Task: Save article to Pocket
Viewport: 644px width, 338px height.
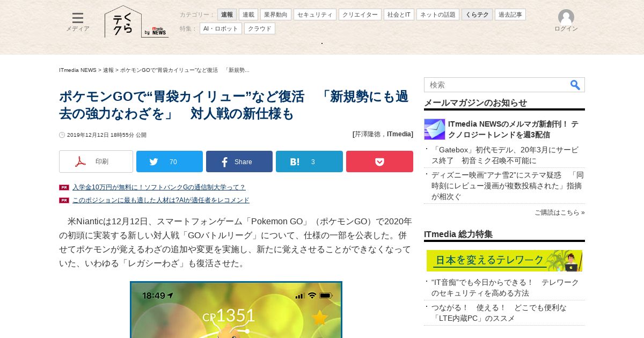Action: [x=379, y=161]
